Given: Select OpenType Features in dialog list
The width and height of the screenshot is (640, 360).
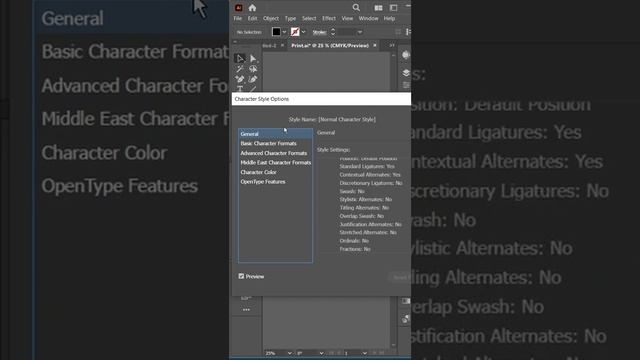Looking at the screenshot, I should (x=276, y=182).
